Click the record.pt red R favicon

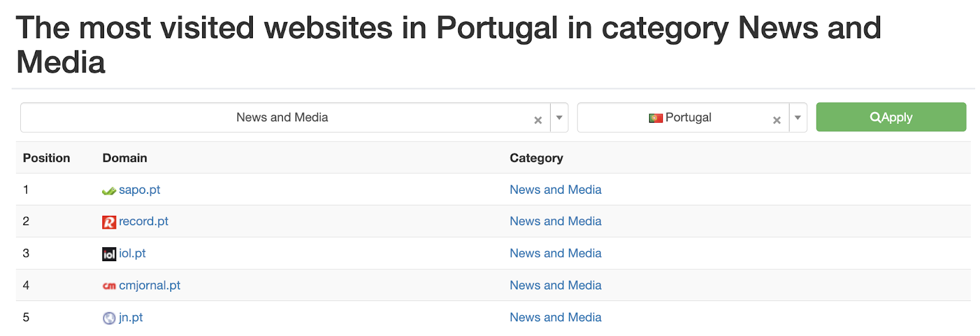point(109,222)
